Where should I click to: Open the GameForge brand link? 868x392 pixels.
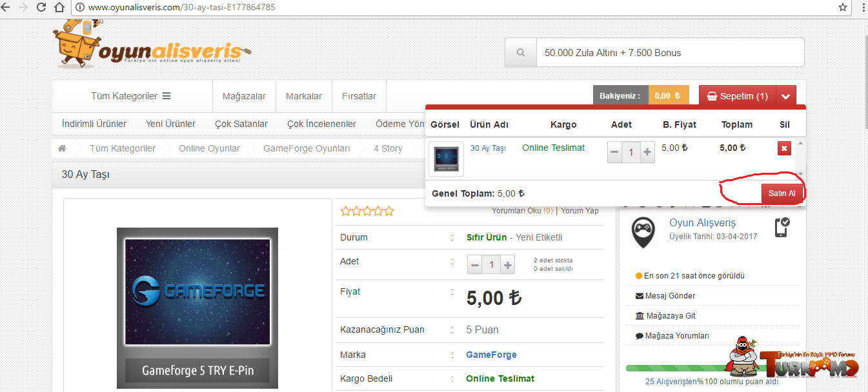(491, 355)
